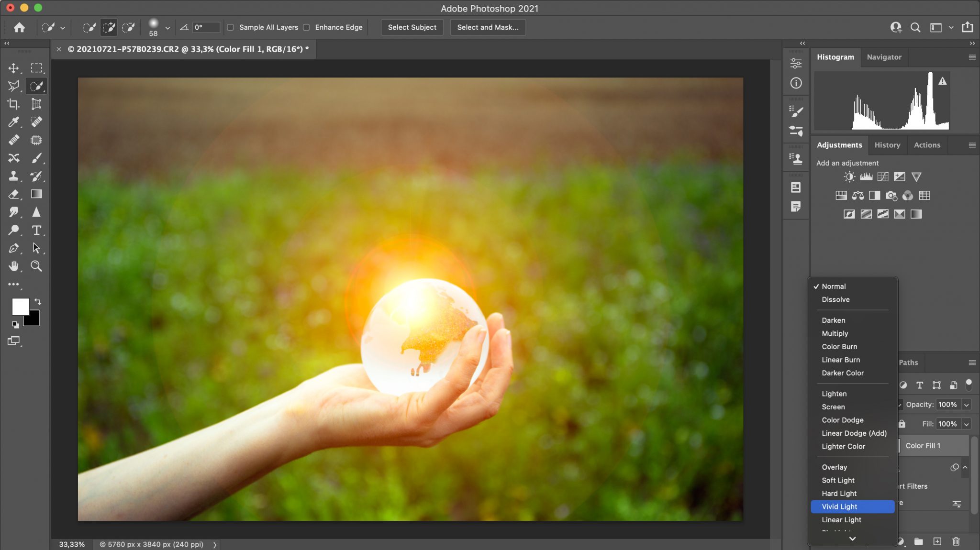Select the Zoom tool in the toolbar
The width and height of the screenshot is (980, 550).
36,266
